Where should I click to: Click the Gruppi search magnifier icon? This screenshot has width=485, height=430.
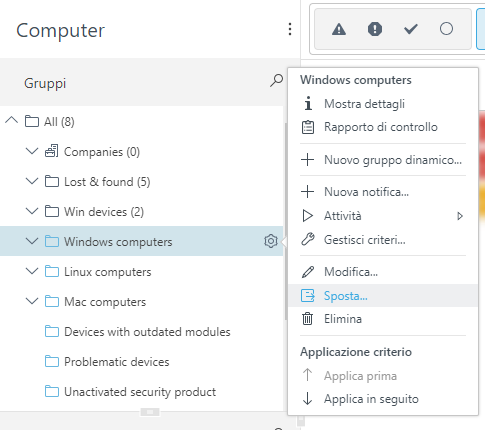click(276, 81)
